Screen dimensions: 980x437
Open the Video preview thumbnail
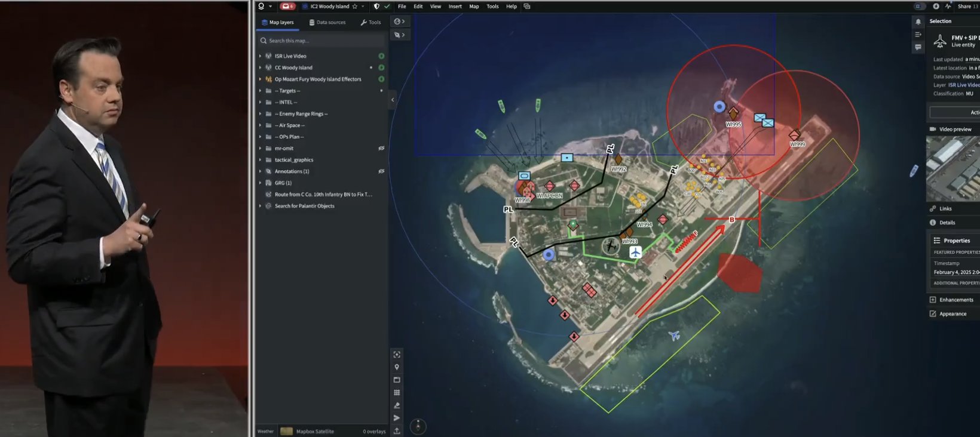953,169
